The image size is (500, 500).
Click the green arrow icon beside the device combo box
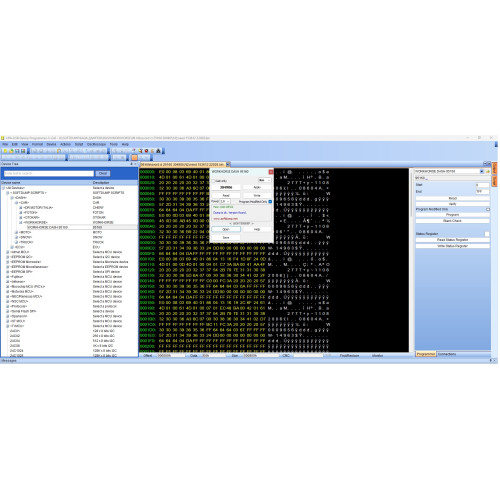click(x=488, y=171)
